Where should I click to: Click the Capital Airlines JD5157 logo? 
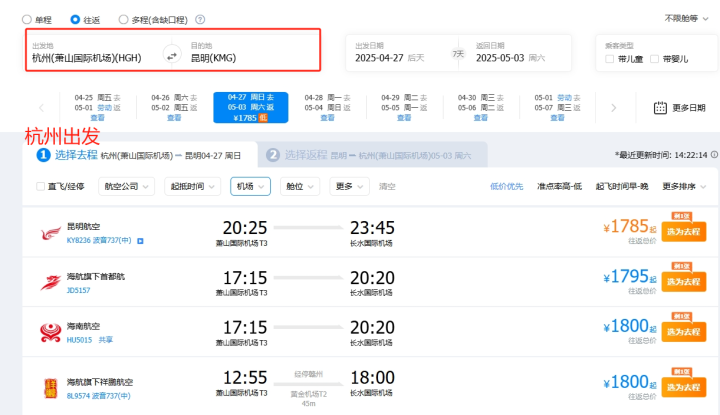pos(51,283)
